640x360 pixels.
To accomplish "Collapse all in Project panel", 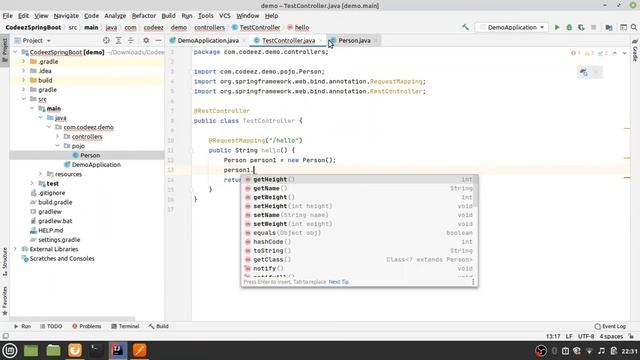I will [x=131, y=40].
